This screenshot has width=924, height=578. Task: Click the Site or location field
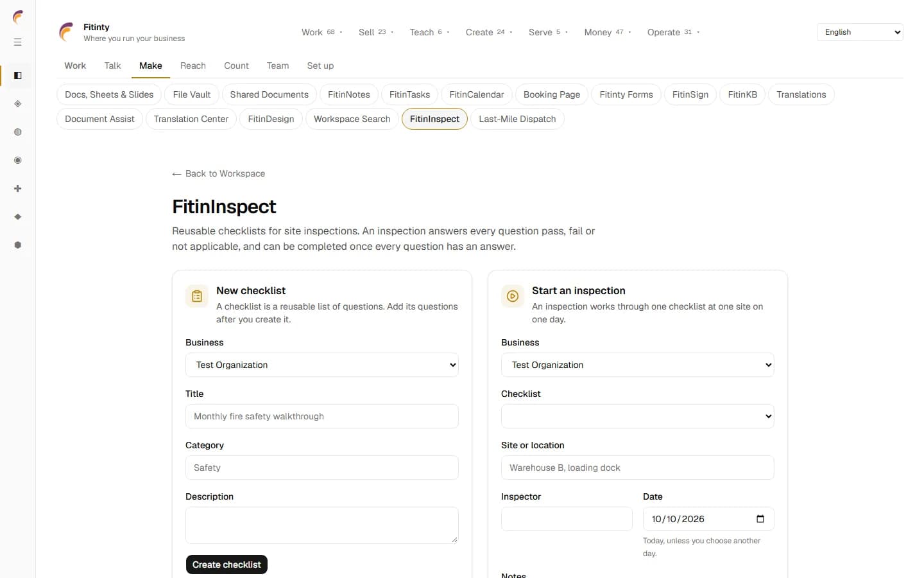pos(638,468)
